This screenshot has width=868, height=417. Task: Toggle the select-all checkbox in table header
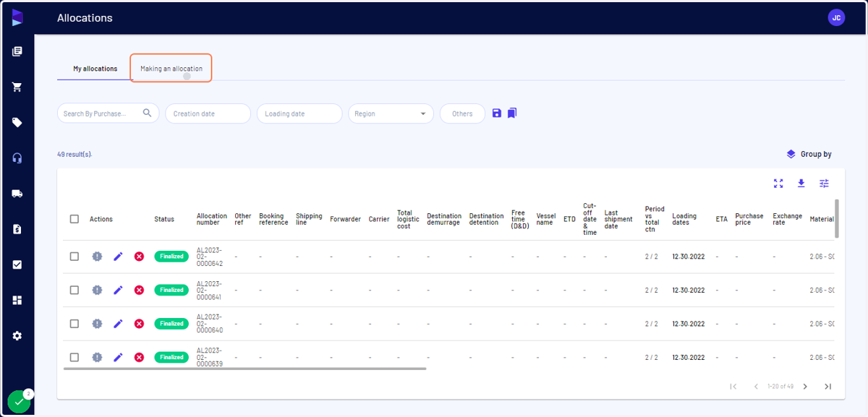[x=75, y=219]
